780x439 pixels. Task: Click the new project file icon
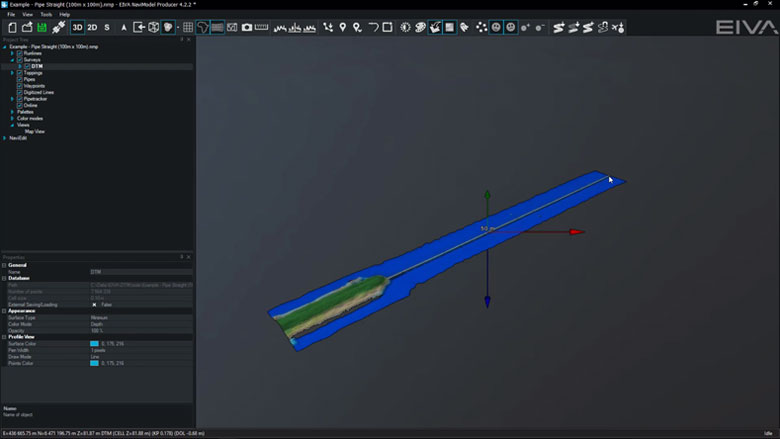[11, 27]
